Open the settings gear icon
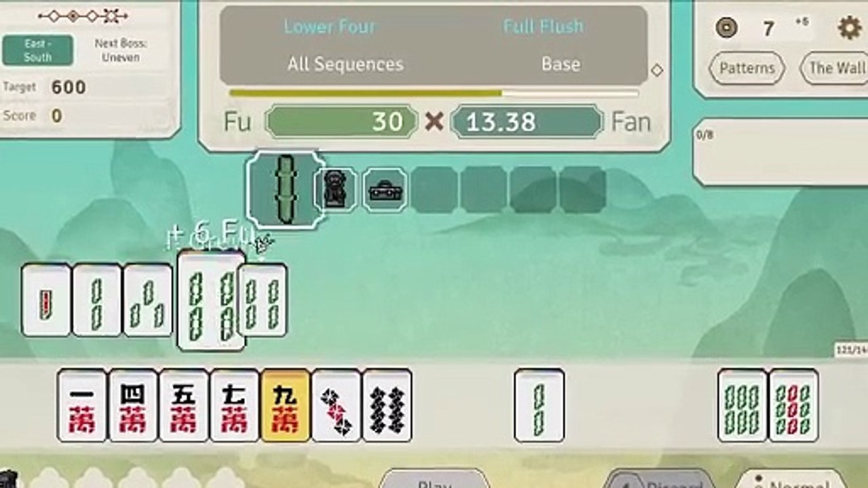The width and height of the screenshot is (868, 488). 849,28
